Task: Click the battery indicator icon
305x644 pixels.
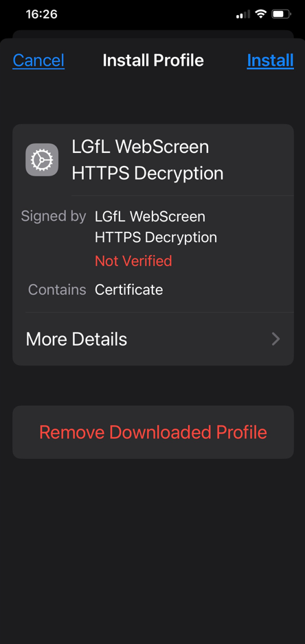Action: click(x=281, y=14)
